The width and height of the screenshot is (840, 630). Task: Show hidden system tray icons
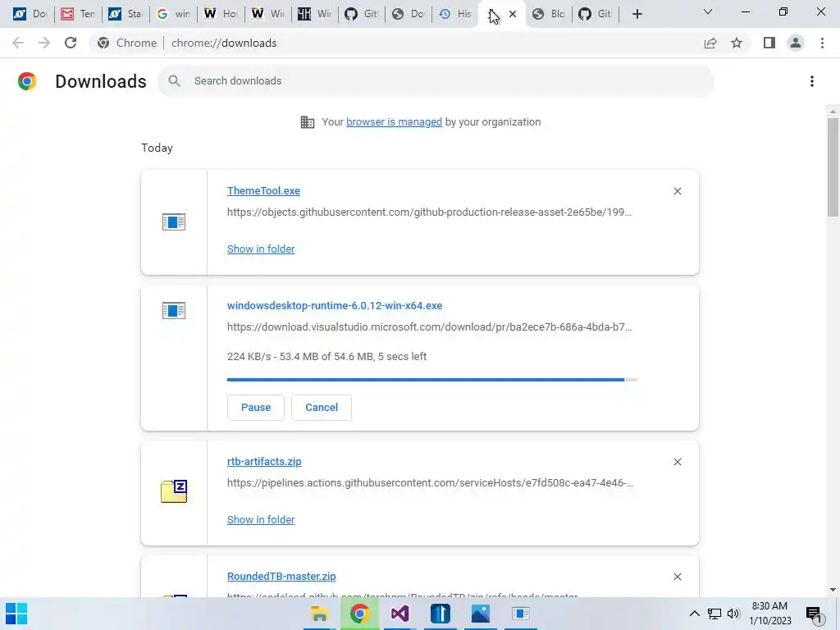(x=694, y=614)
